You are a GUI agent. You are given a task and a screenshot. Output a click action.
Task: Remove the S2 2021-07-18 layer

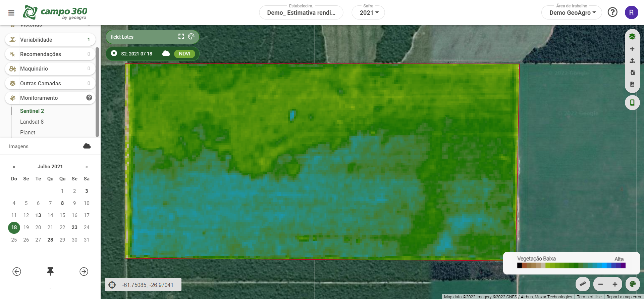coord(114,53)
